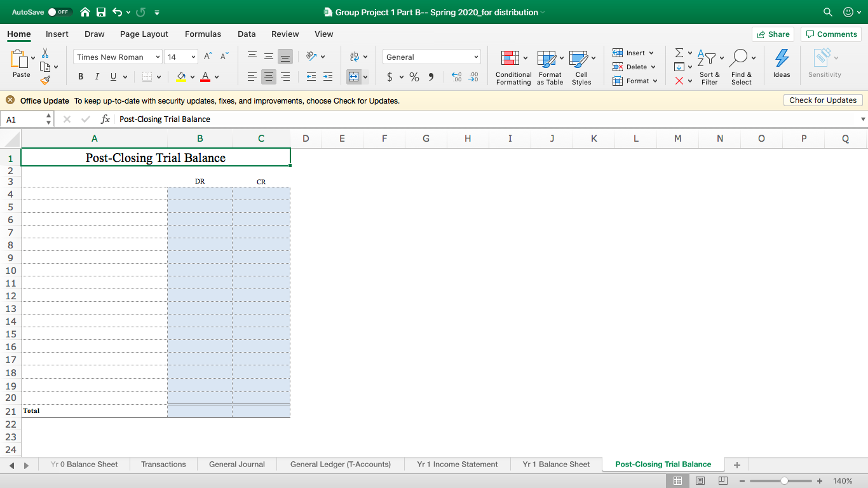Screen dimensions: 868x488
Task: Open the Transactions sheet tab
Action: [x=163, y=464]
